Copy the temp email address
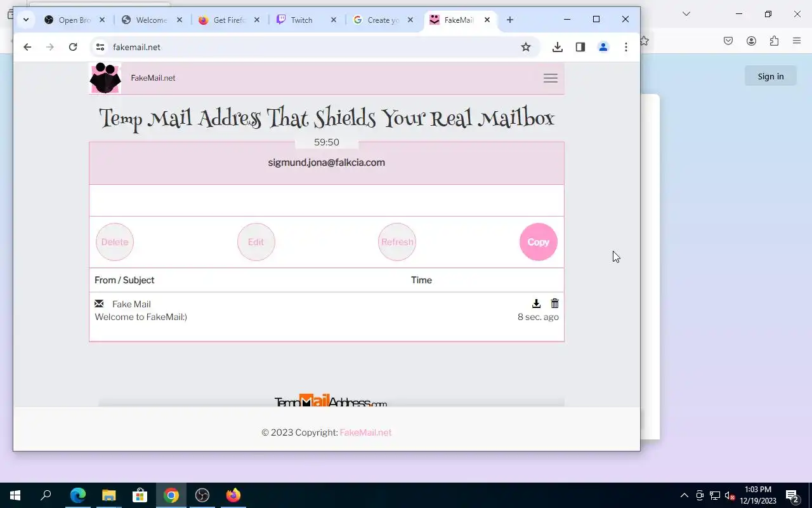Image resolution: width=812 pixels, height=508 pixels. (x=539, y=242)
